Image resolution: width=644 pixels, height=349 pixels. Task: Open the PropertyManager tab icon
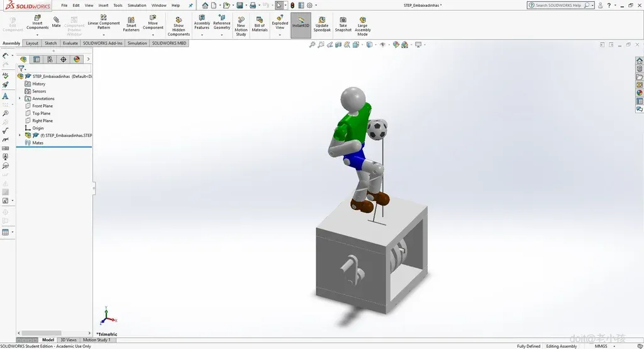[36, 59]
